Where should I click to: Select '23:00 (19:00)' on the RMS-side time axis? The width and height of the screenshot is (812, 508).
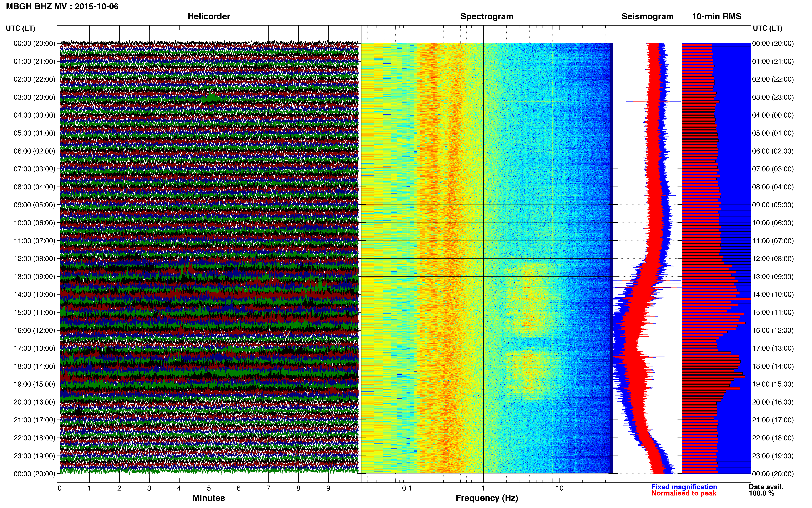tap(773, 456)
